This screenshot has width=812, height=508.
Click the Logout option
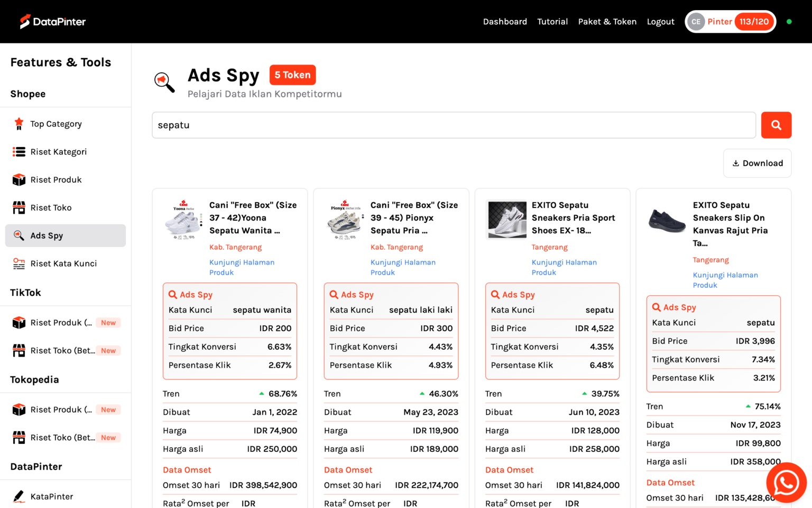coord(660,22)
